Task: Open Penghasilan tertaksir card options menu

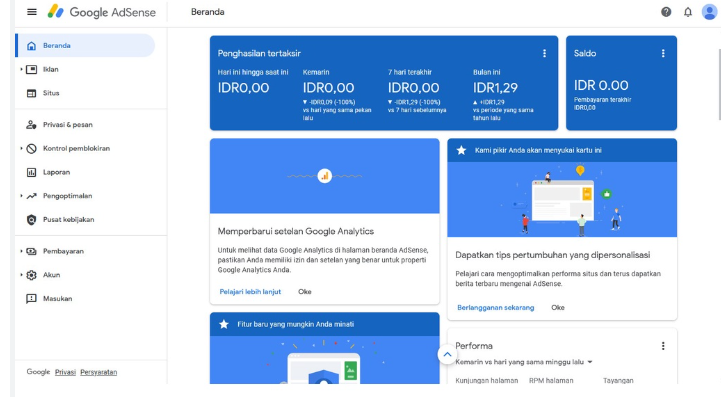Action: coord(544,53)
